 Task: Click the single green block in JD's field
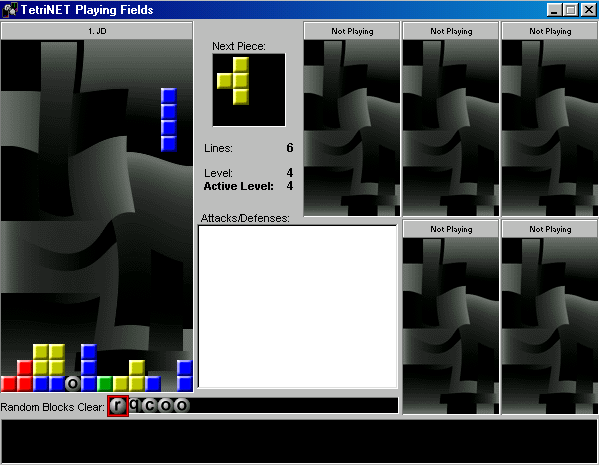click(x=105, y=384)
